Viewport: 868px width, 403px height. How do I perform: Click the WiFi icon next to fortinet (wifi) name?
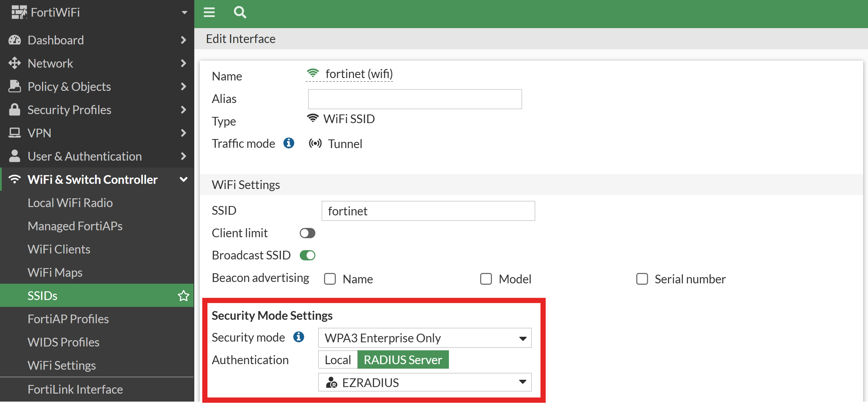click(x=313, y=72)
